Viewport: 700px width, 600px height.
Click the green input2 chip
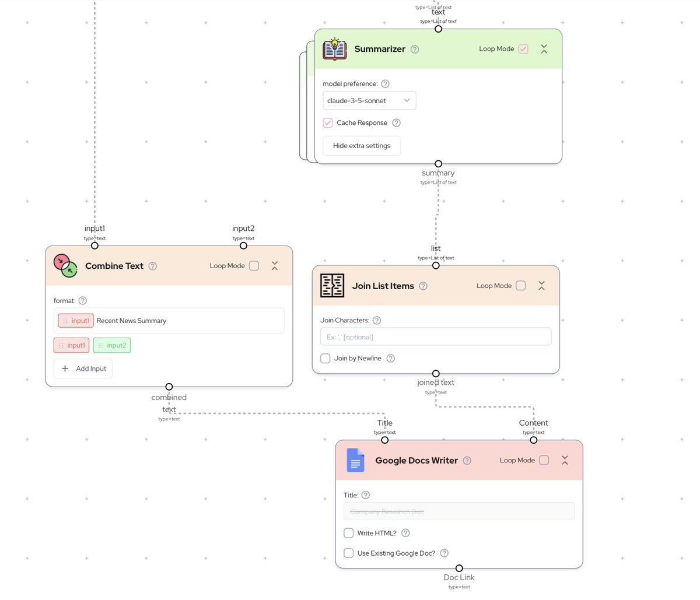pyautogui.click(x=112, y=345)
